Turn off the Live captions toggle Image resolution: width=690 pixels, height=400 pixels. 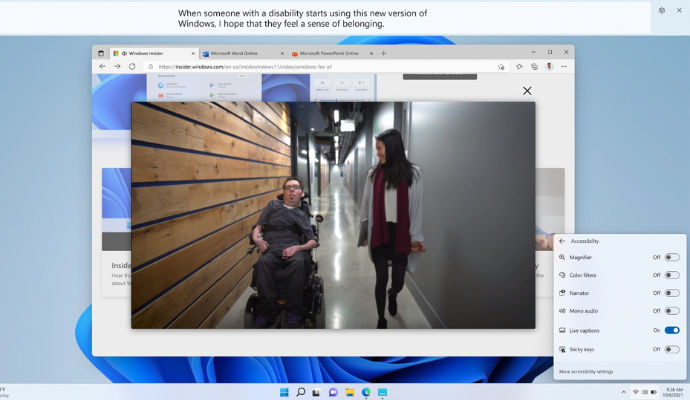point(672,330)
